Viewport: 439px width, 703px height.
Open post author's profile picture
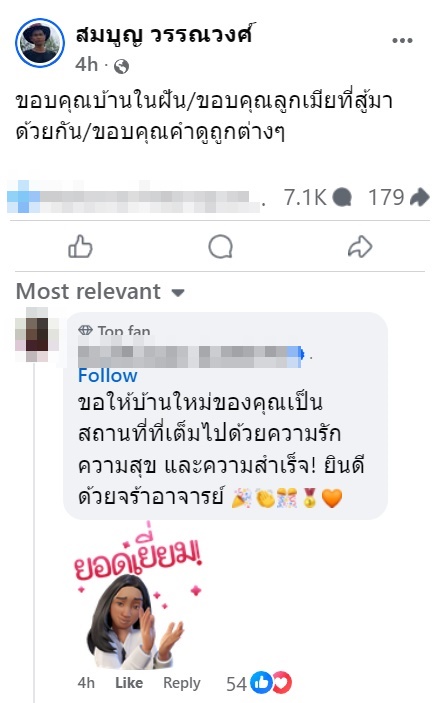(40, 43)
